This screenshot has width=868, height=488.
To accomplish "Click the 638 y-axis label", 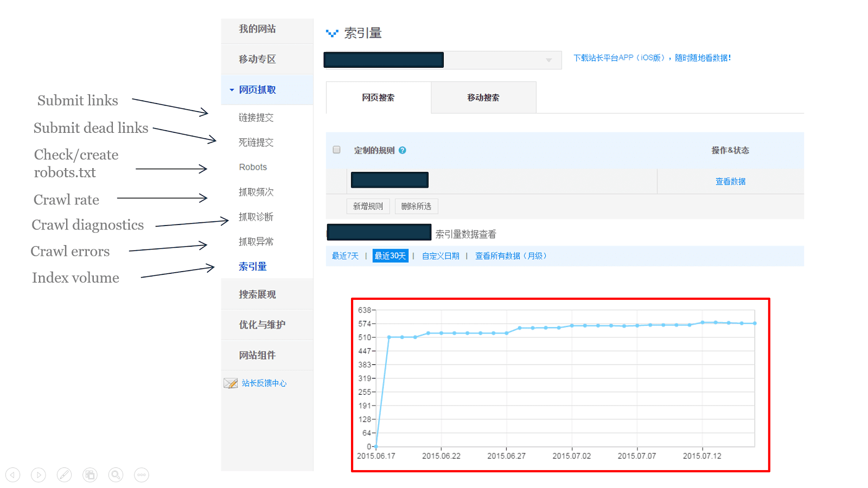I will click(364, 310).
